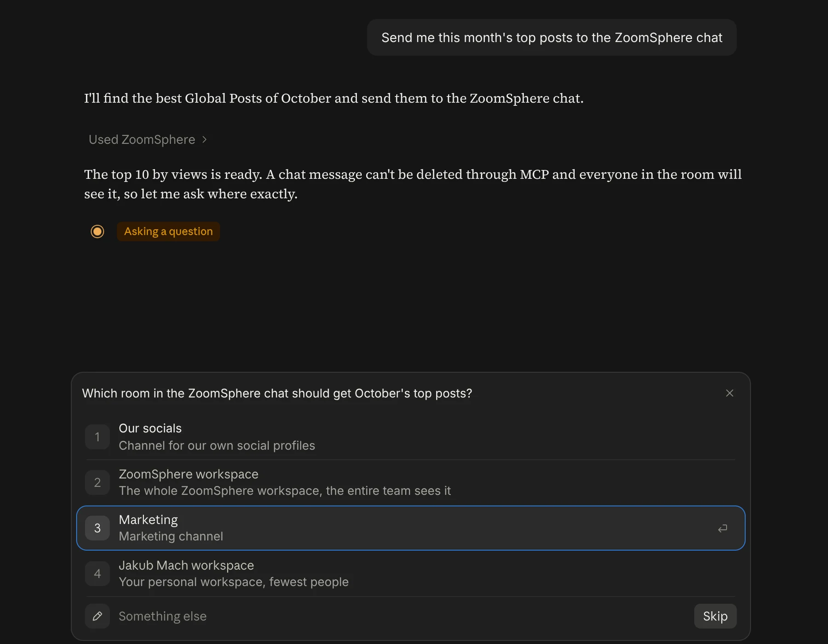Pick the Marketing channel option

pyautogui.click(x=410, y=528)
